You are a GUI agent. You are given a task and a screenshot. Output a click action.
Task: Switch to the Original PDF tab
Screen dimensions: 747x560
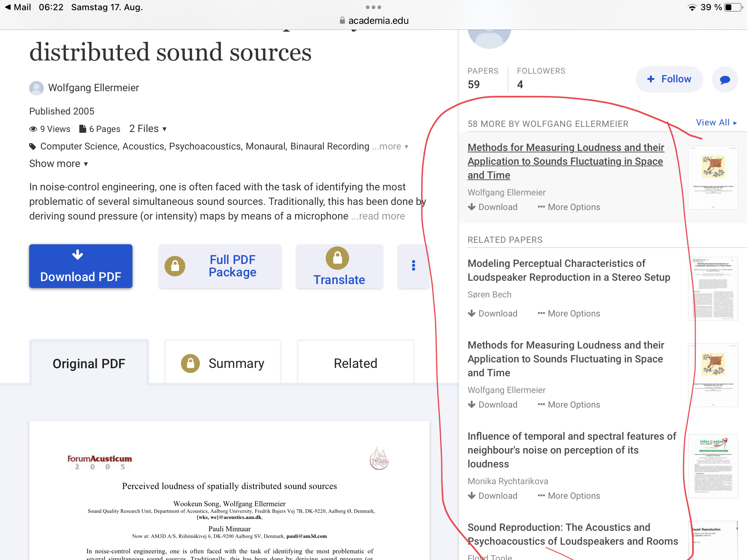(89, 363)
